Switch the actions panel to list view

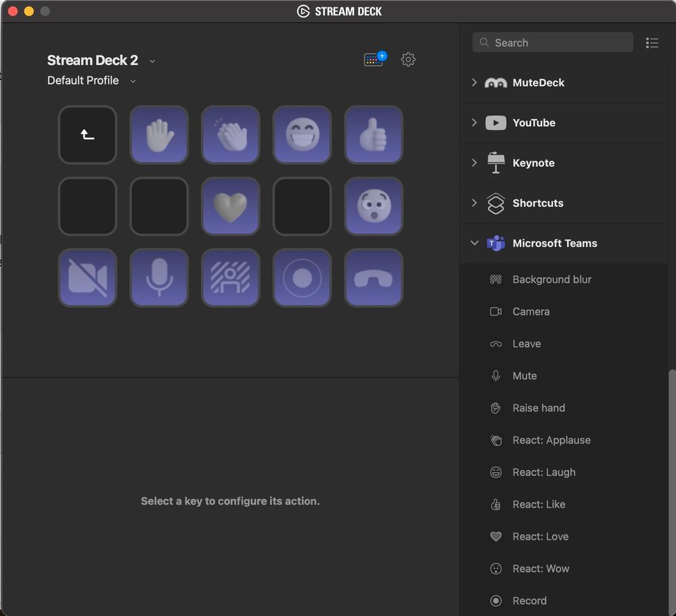(652, 42)
